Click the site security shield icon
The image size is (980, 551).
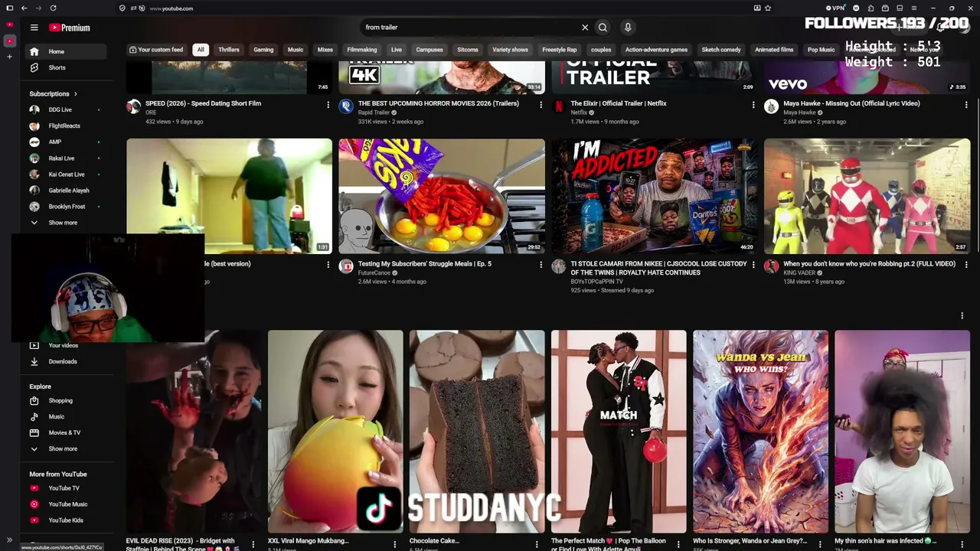pyautogui.click(x=122, y=8)
